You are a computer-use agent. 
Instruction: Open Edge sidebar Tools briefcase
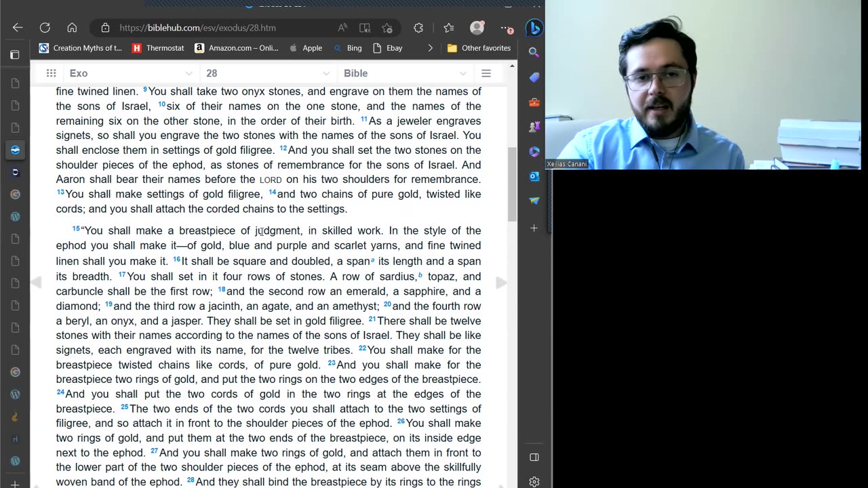click(534, 102)
